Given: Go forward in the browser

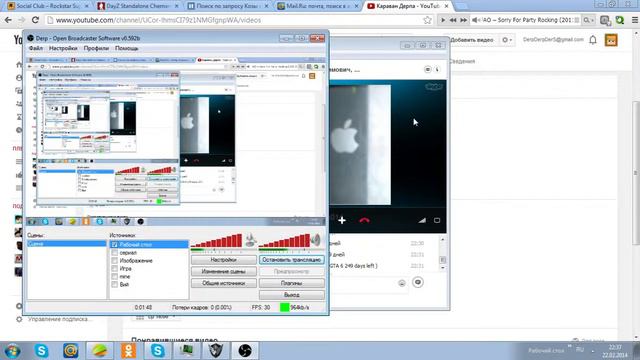Looking at the screenshot, I should (x=21, y=20).
